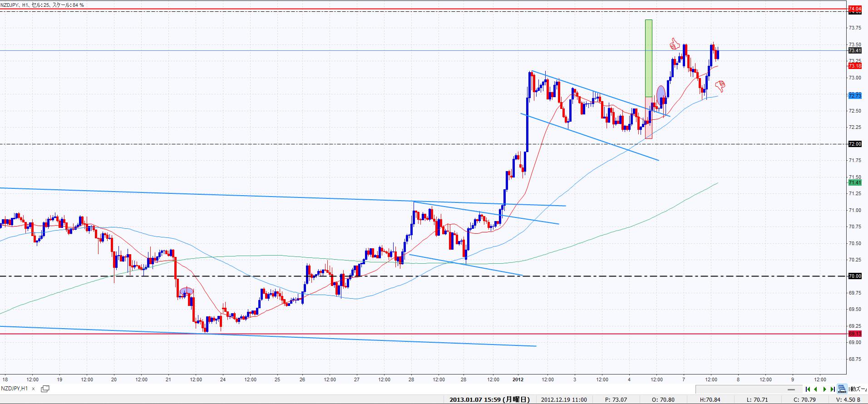868x404 pixels.
Task: Click the date and time status field
Action: click(489, 399)
